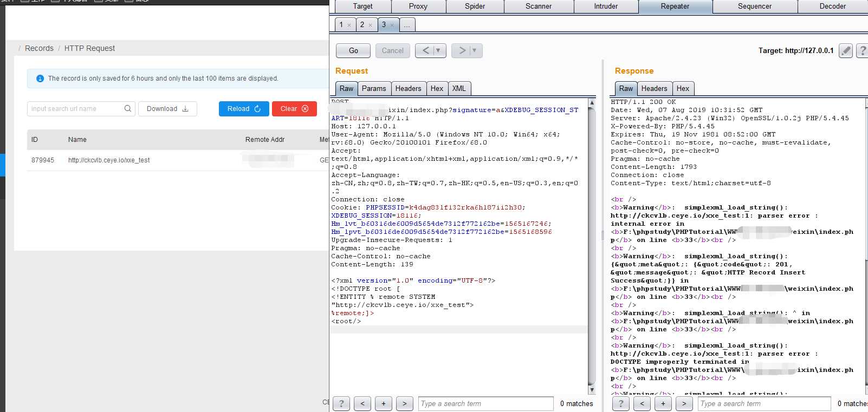
Task: Switch to Burp Target tab
Action: 362,6
